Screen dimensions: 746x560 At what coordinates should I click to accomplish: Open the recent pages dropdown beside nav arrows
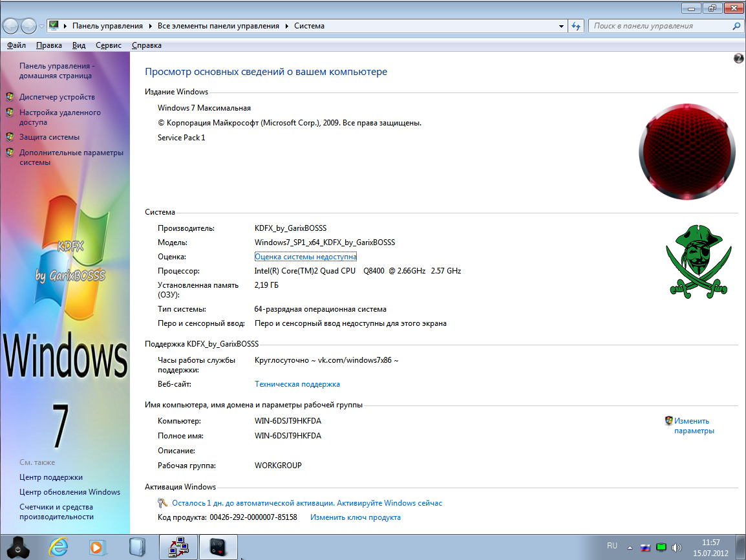(x=41, y=26)
